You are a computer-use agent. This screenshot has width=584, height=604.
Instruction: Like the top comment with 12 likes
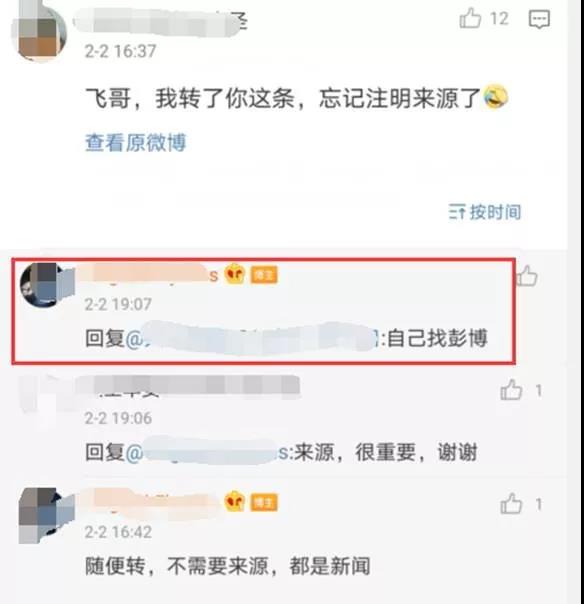coord(470,18)
